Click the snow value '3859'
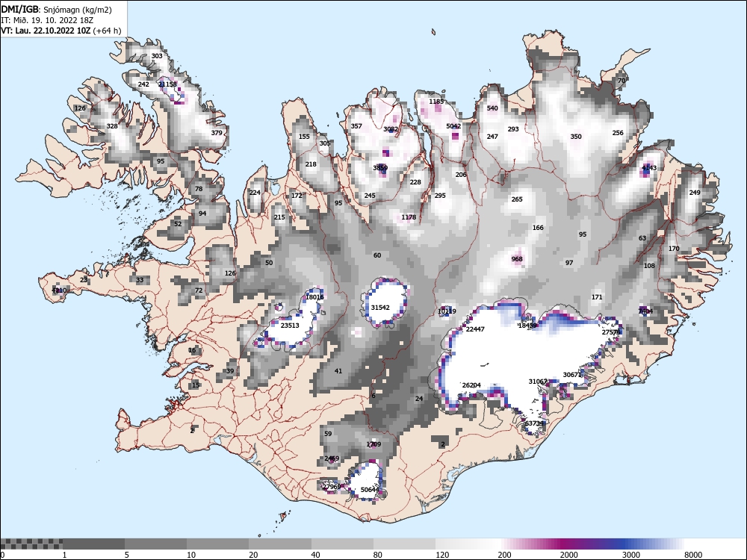This screenshot has width=747, height=560. (380, 167)
